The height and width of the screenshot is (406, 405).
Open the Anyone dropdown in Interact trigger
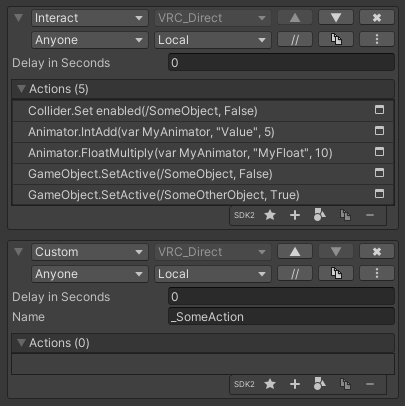[90, 40]
